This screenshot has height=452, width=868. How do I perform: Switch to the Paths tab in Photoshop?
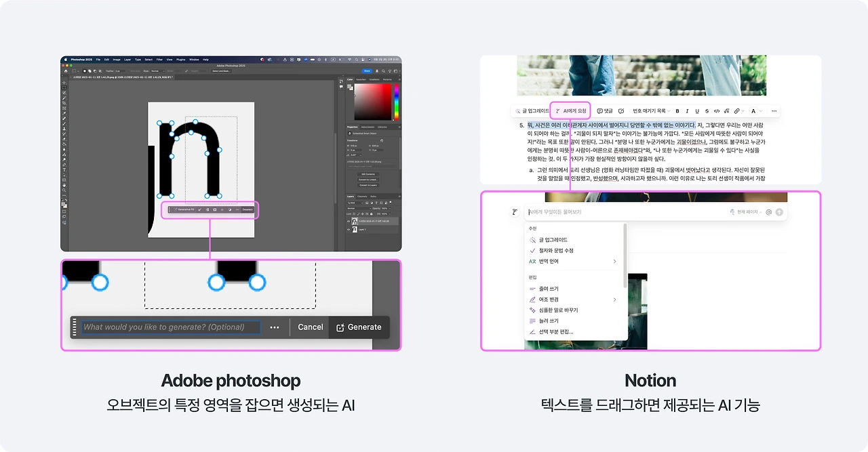(373, 197)
